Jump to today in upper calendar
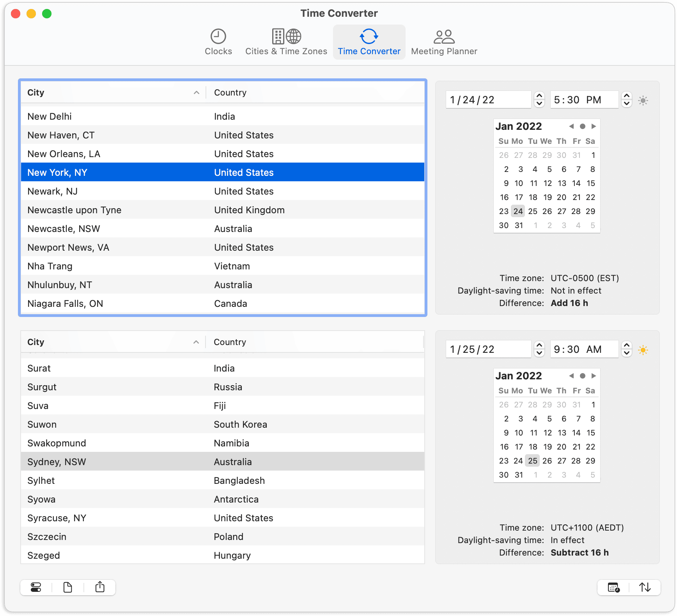 point(583,126)
